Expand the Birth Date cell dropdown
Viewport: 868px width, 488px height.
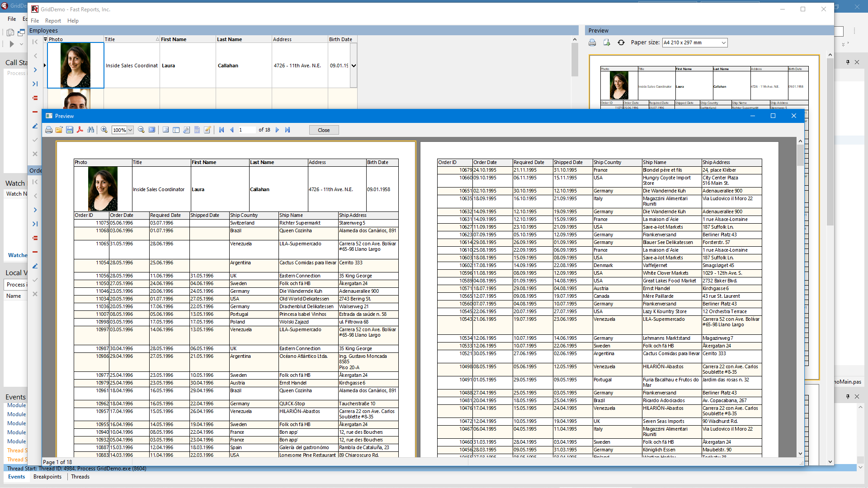pos(354,66)
